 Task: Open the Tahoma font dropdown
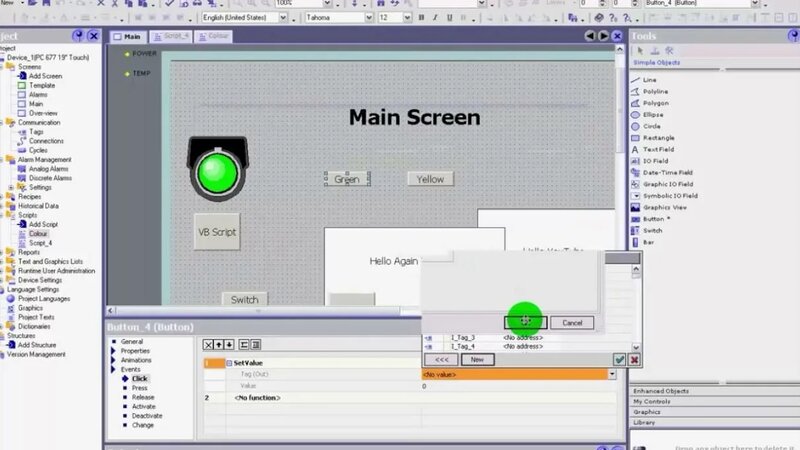(x=369, y=17)
